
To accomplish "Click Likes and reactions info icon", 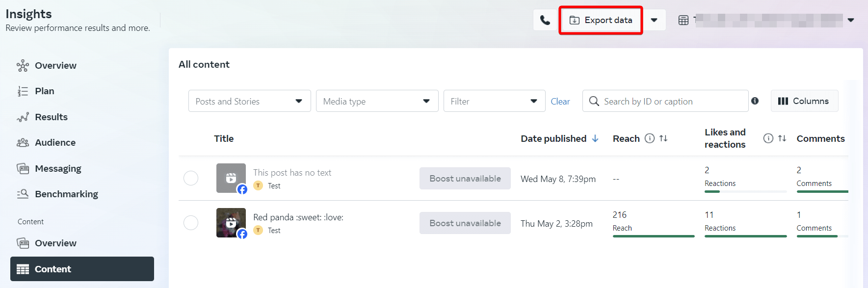I will (768, 138).
